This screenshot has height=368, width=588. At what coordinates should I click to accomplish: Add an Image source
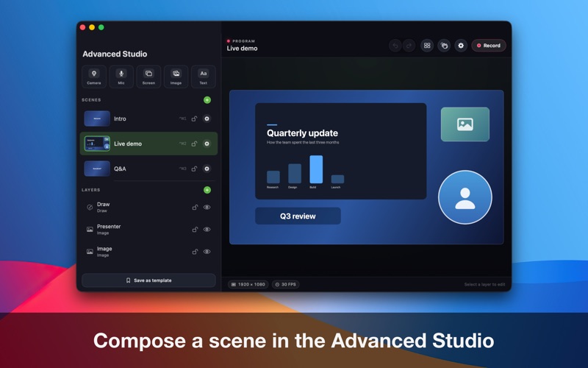(176, 77)
